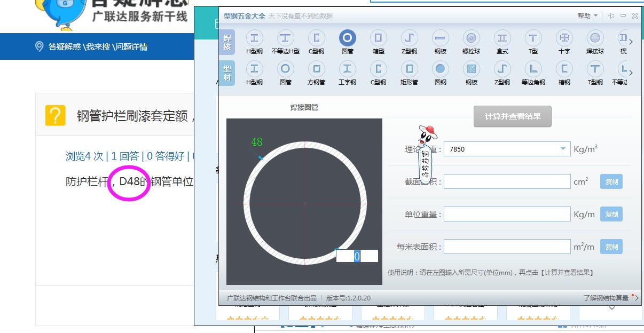Select Z型钢 in the 型材 row
This screenshot has width=644, height=333.
coord(502,73)
